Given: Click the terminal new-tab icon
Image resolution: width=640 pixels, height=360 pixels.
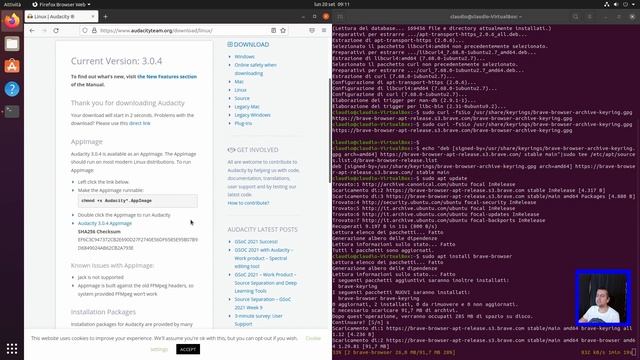Looking at the screenshot, I should (x=340, y=17).
